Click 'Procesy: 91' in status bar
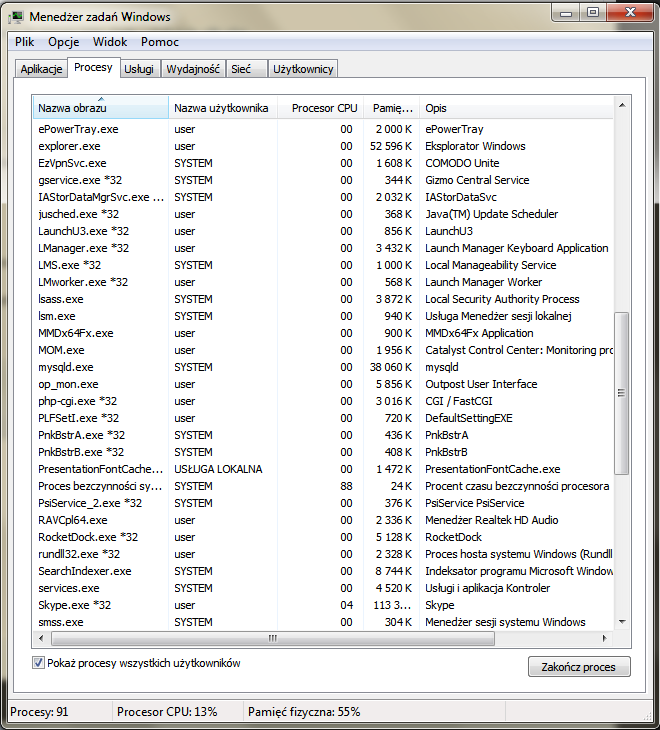This screenshot has height=730, width=660. 39,712
